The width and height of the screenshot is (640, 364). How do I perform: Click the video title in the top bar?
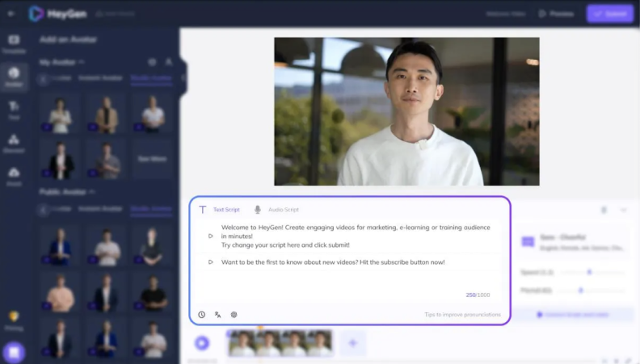(x=505, y=14)
